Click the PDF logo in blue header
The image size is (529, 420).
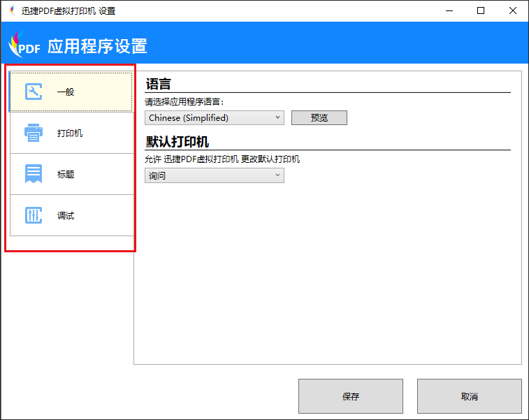[x=24, y=43]
